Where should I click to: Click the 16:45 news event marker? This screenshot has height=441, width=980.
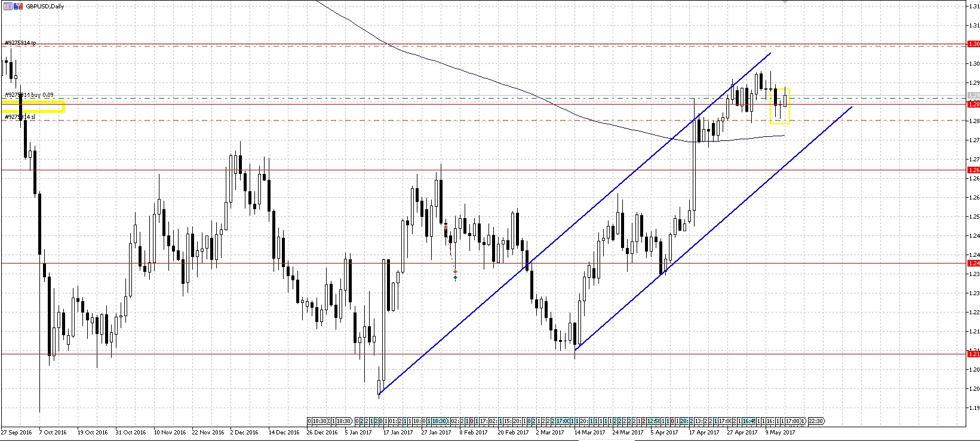click(749, 421)
